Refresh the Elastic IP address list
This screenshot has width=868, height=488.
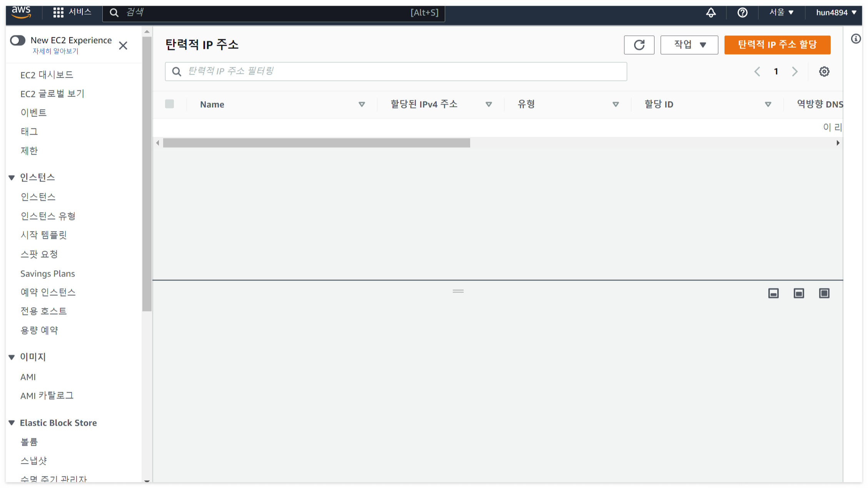click(639, 45)
